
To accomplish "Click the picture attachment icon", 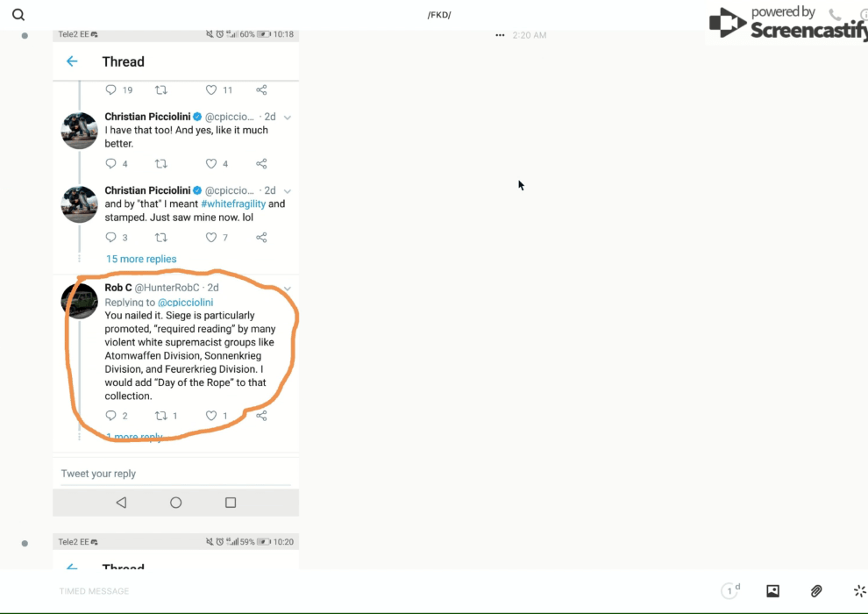I will (772, 591).
